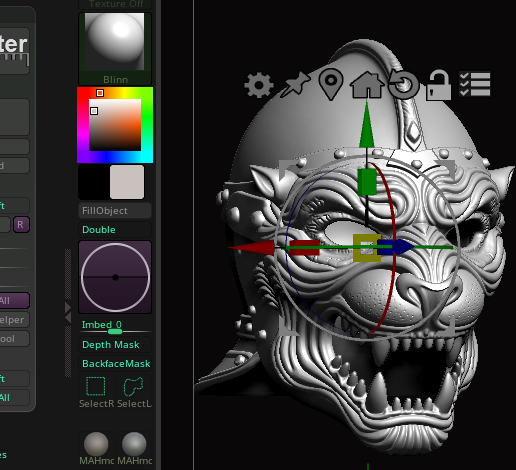Click the brush placement circle preview
The height and width of the screenshot is (470, 516).
coord(115,277)
